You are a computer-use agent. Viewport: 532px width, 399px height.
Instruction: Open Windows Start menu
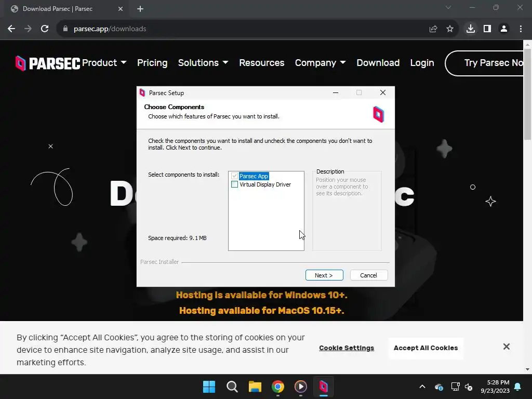(209, 387)
